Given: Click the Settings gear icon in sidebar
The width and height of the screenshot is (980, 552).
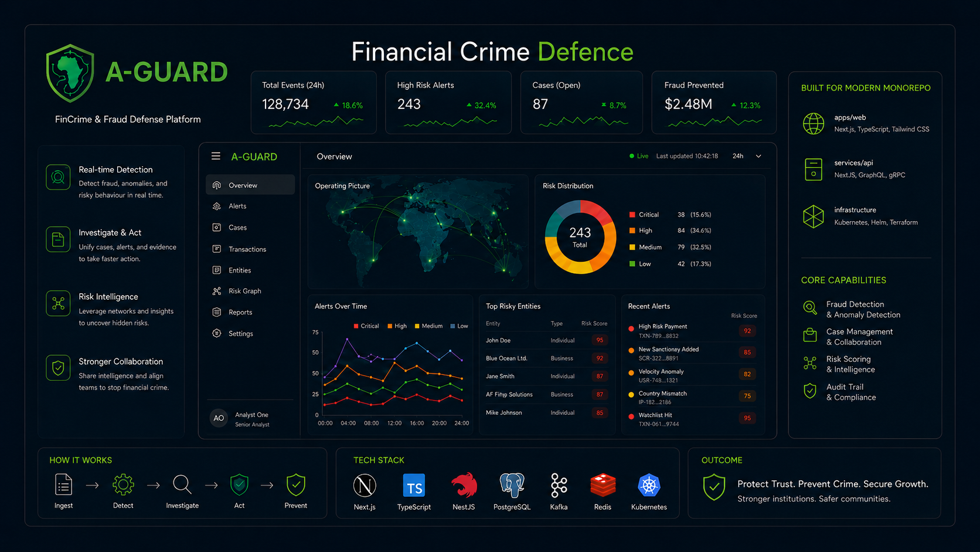Looking at the screenshot, I should [x=217, y=333].
